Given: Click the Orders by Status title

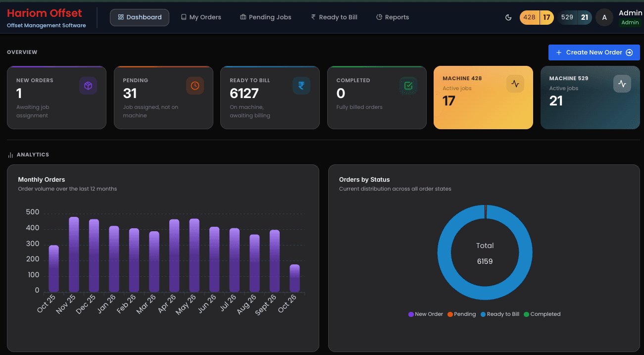Looking at the screenshot, I should tap(364, 180).
